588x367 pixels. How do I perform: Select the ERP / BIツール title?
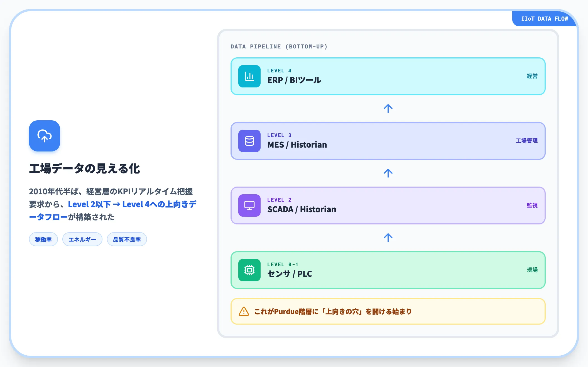coord(294,80)
